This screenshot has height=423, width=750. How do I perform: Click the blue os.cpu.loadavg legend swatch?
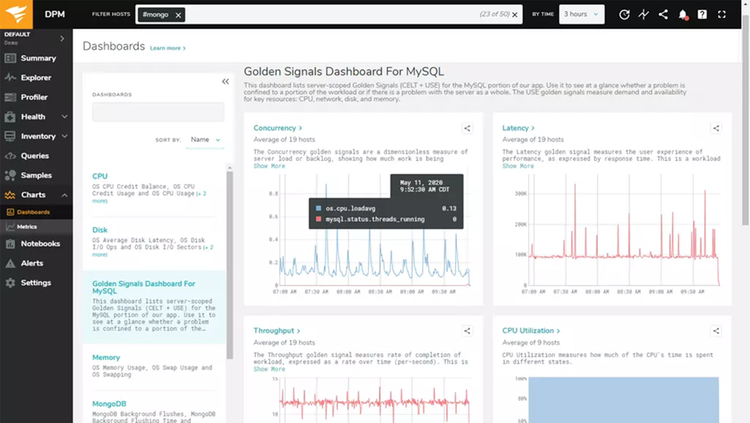click(x=319, y=209)
